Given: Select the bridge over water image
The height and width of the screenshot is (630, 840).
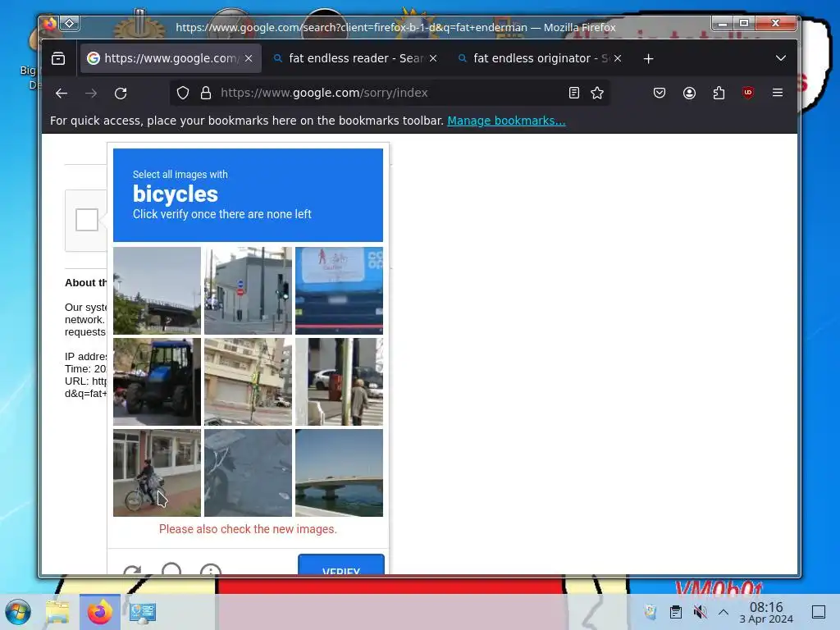Looking at the screenshot, I should click(339, 473).
